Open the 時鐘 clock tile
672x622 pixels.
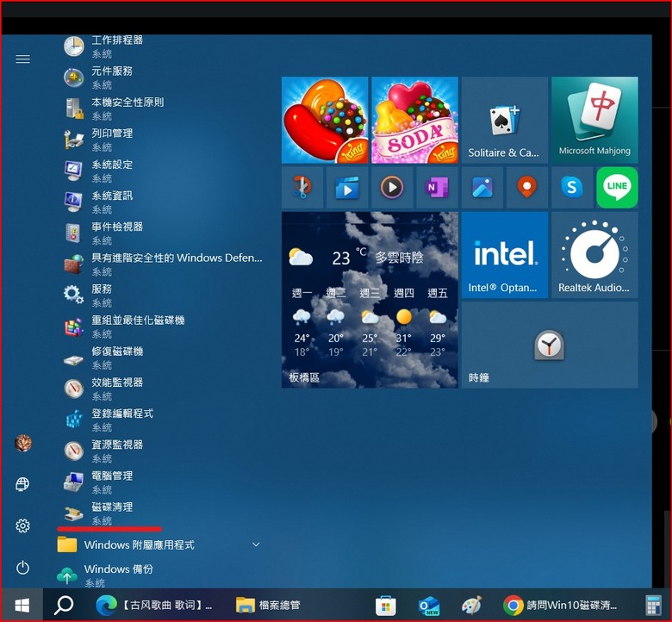point(550,345)
